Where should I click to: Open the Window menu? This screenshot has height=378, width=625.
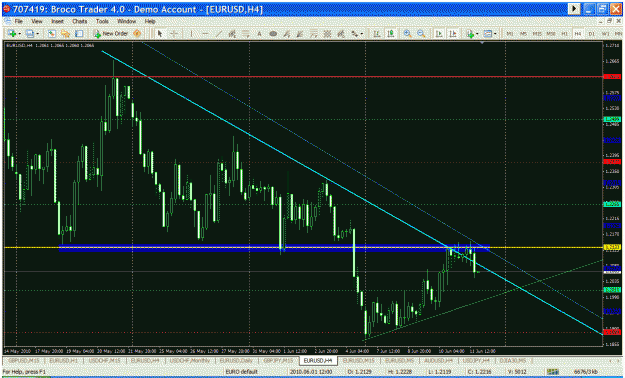tap(126, 21)
